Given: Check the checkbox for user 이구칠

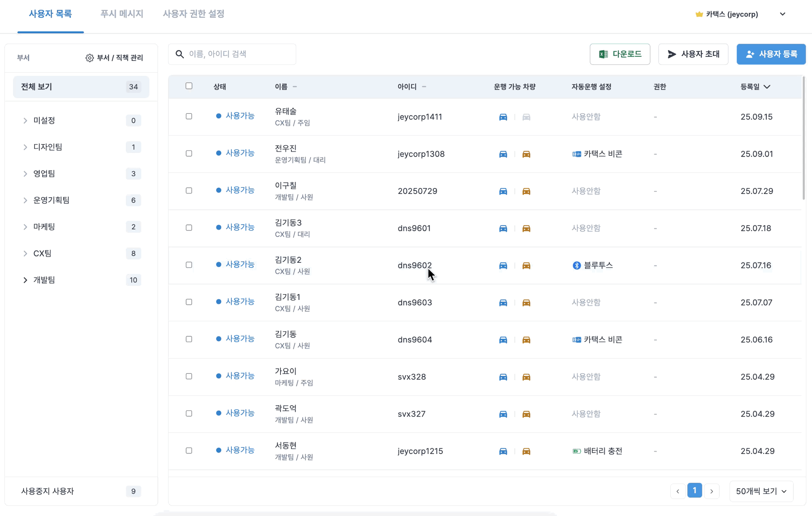Looking at the screenshot, I should click(x=189, y=191).
